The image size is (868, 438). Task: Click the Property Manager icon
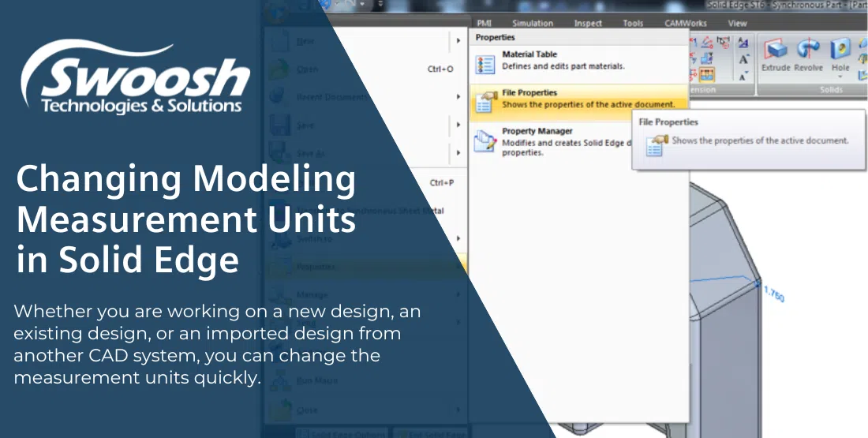click(x=485, y=140)
